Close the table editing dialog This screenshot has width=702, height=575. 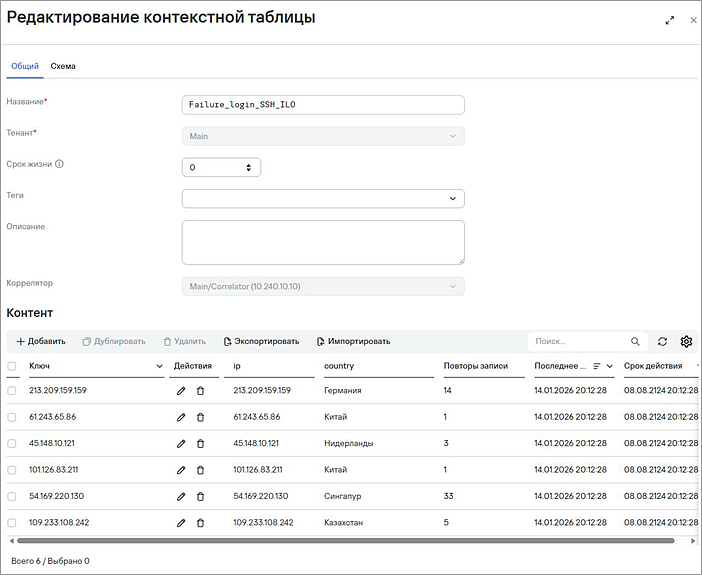point(693,20)
